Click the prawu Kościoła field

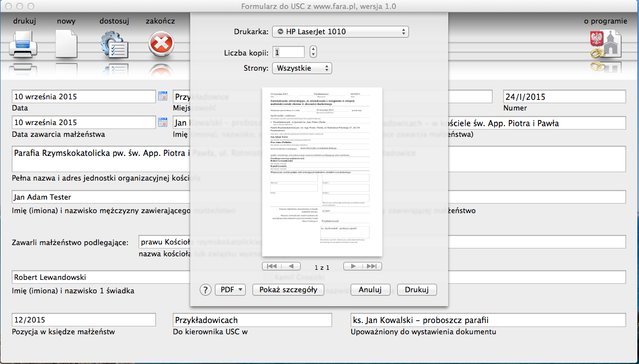(164, 242)
